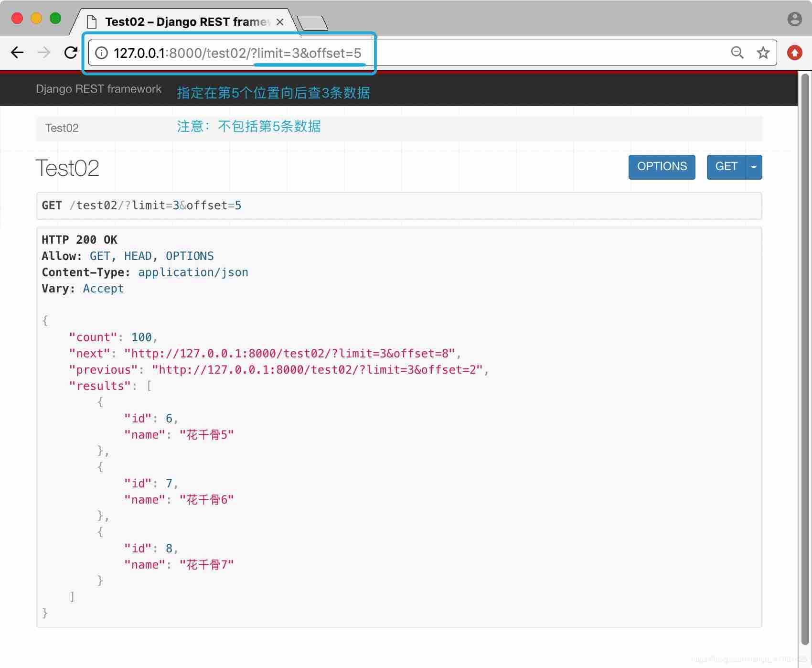Bookmark this page with the star icon
This screenshot has width=812, height=668.
[x=763, y=53]
